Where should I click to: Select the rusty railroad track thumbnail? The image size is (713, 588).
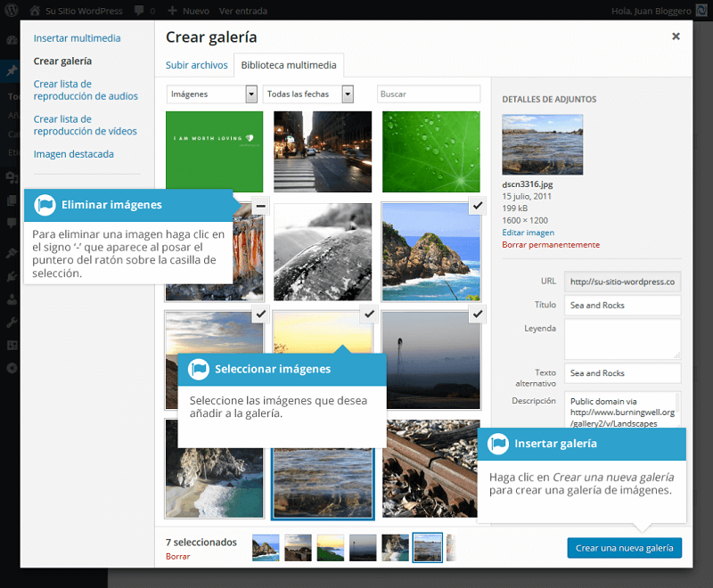coord(430,469)
